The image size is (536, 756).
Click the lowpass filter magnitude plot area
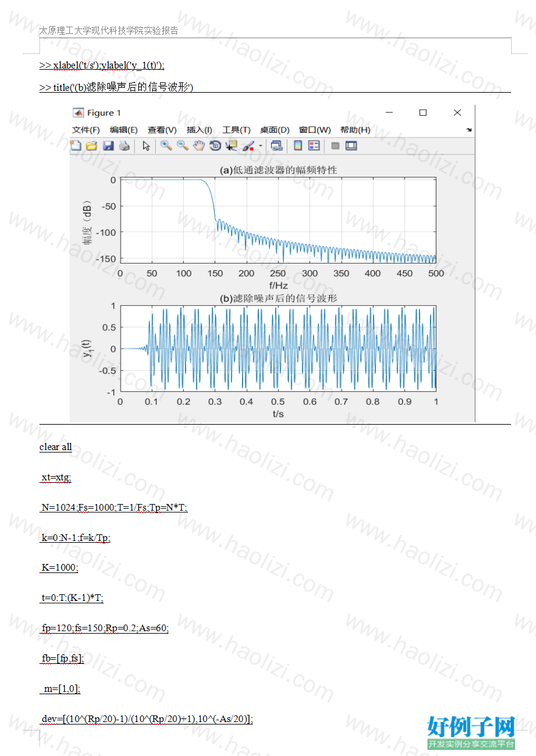click(x=278, y=220)
